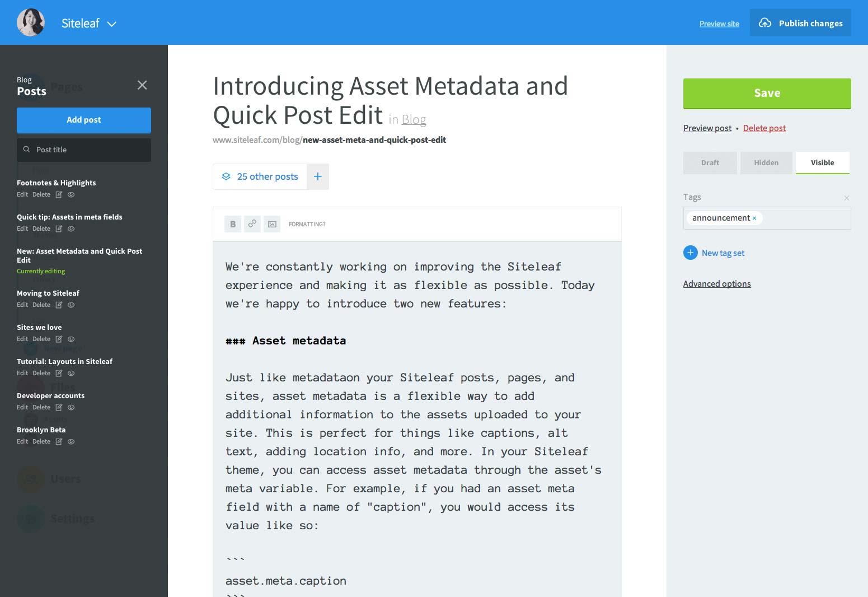This screenshot has width=868, height=597.
Task: Set the post status to Hidden
Action: pyautogui.click(x=766, y=162)
